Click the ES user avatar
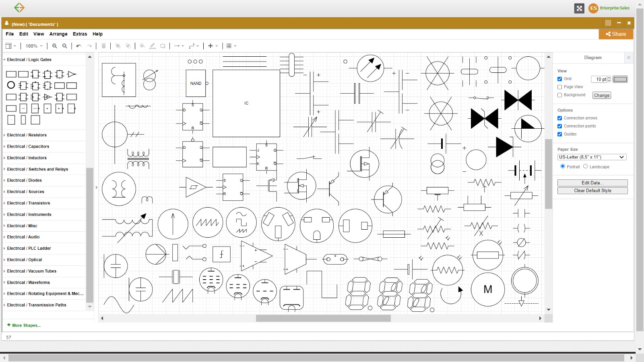Screen dimensions: 644x362 [593, 8]
